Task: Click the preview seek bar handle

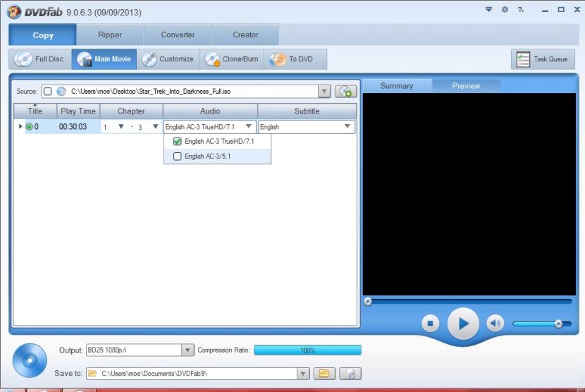Action: pos(368,301)
